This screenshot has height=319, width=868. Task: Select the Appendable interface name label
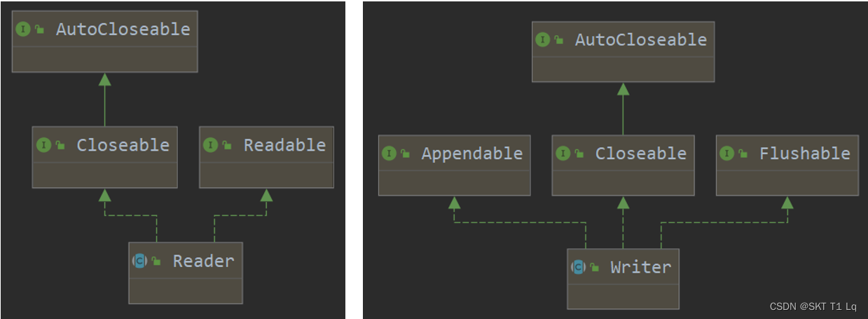471,154
